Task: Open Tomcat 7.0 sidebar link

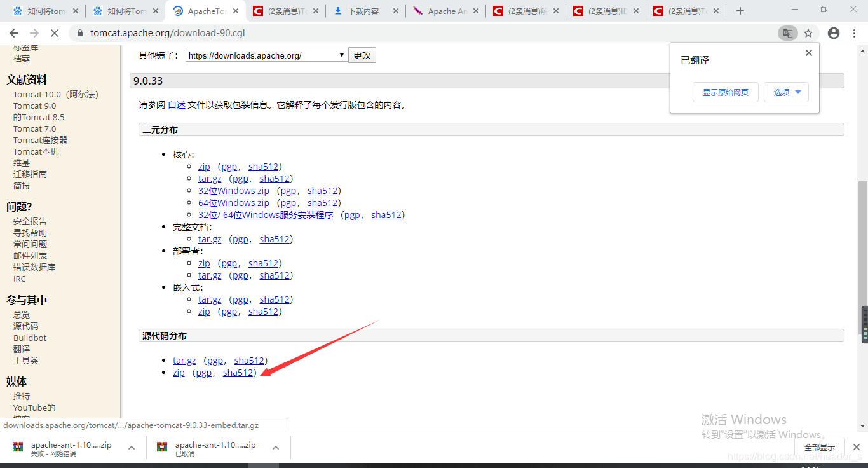Action: click(x=34, y=128)
